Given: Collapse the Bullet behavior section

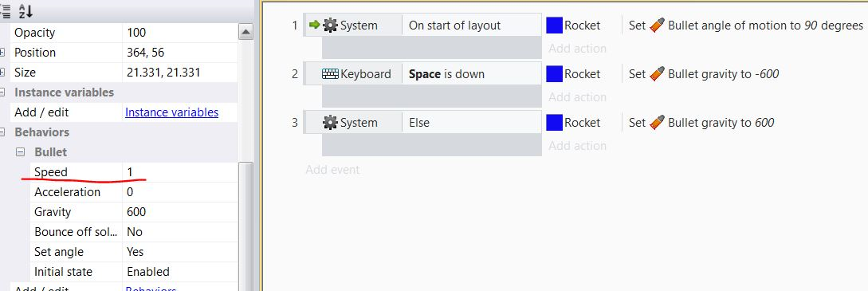Looking at the screenshot, I should pyautogui.click(x=21, y=152).
